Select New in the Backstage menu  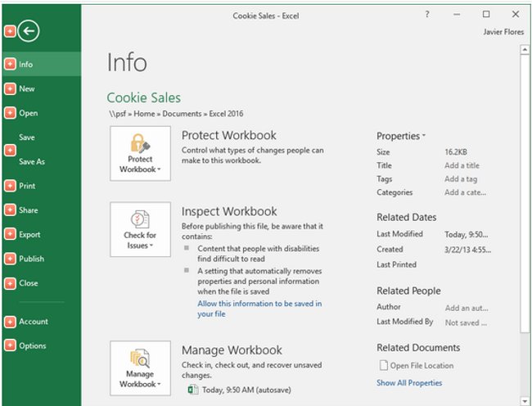pyautogui.click(x=27, y=89)
